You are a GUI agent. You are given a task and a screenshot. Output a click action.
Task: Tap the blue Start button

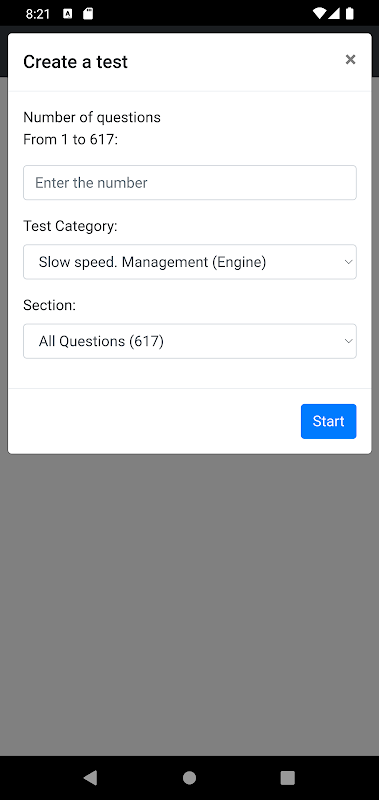[329, 421]
